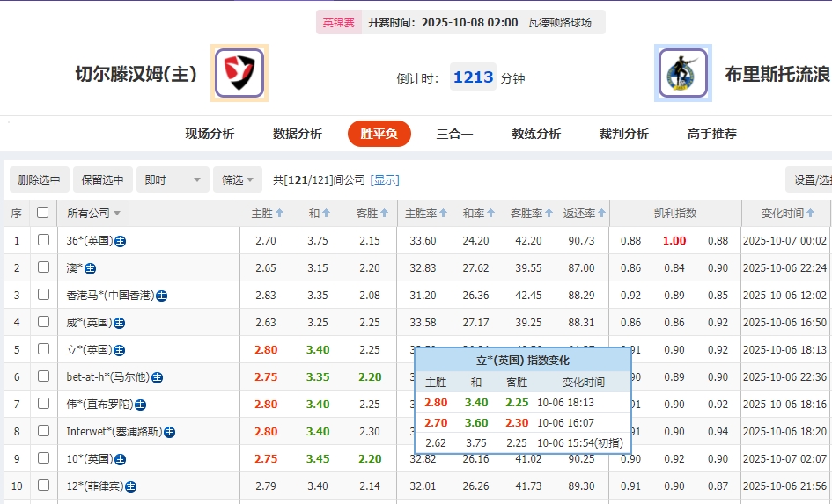The image size is (832, 504).
Task: Click the 删除选中 button
Action: point(40,179)
